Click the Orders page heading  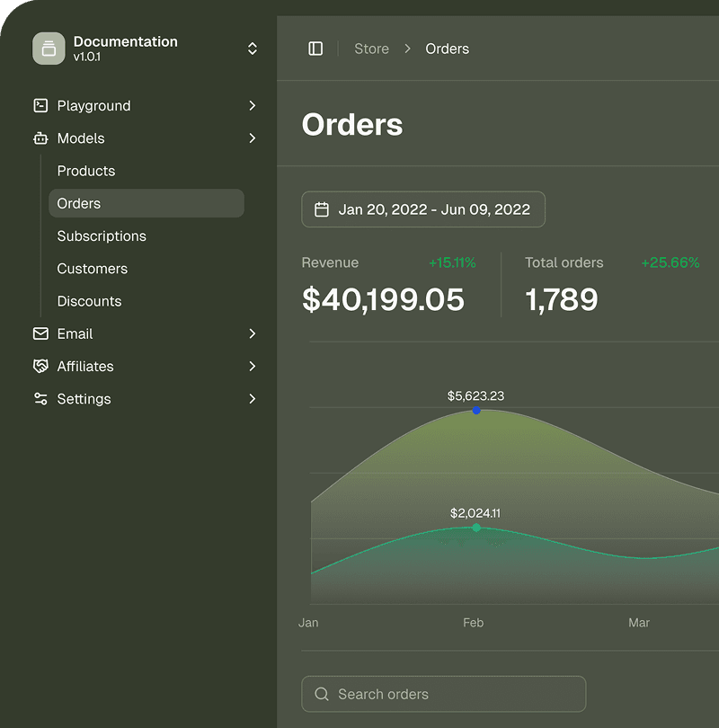[x=352, y=124]
